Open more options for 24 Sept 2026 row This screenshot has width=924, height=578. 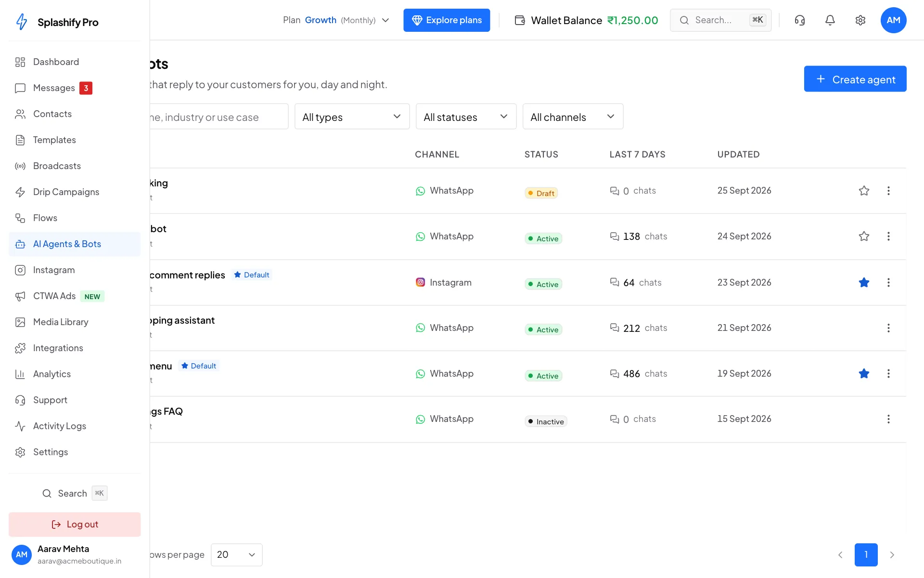point(888,236)
